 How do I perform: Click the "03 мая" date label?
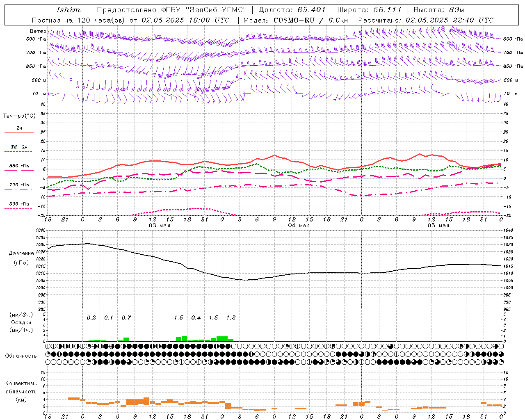click(x=159, y=226)
